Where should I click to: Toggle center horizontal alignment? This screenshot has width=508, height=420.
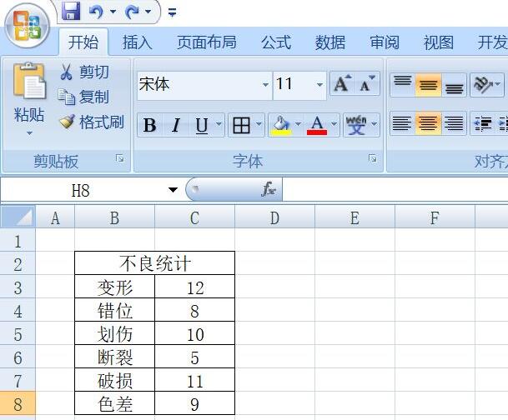tap(428, 124)
